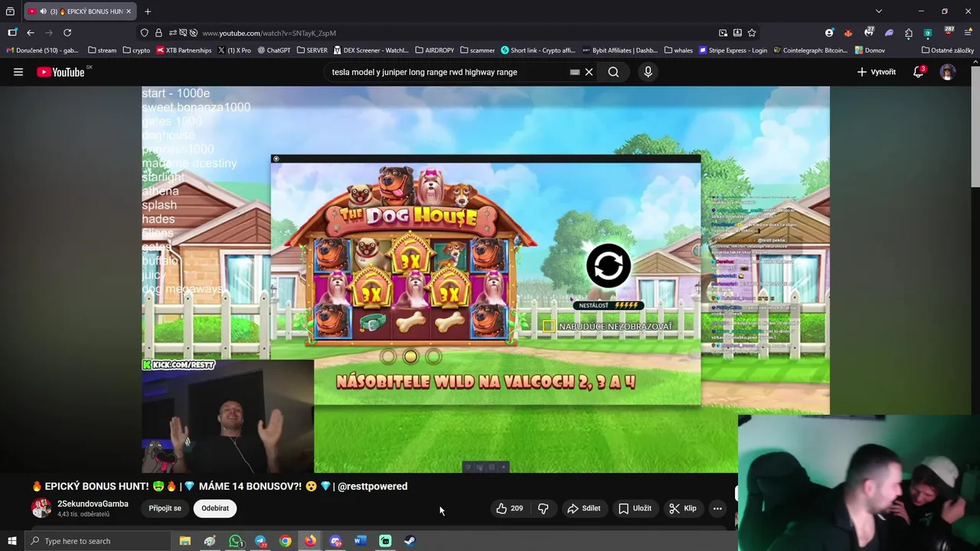Clear the YouTube search query
Screen dimensions: 980x551
(x=589, y=72)
